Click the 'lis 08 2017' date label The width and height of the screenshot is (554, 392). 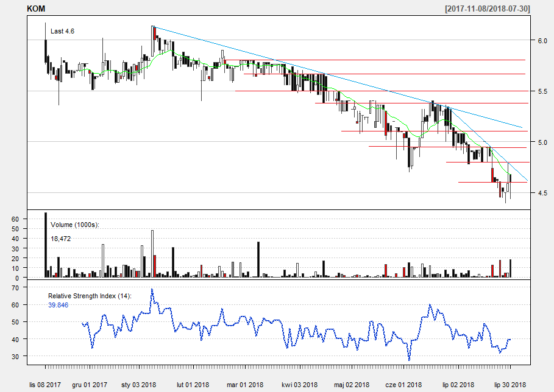[45, 385]
